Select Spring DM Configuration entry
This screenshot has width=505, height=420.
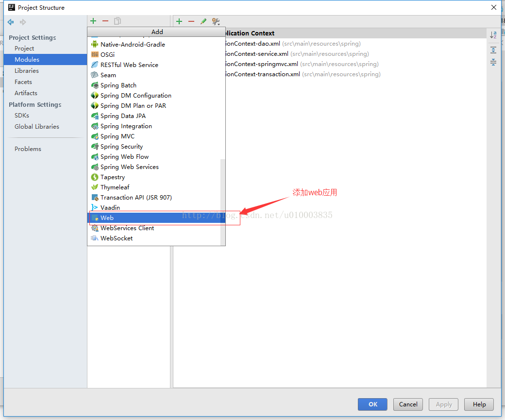click(156, 95)
